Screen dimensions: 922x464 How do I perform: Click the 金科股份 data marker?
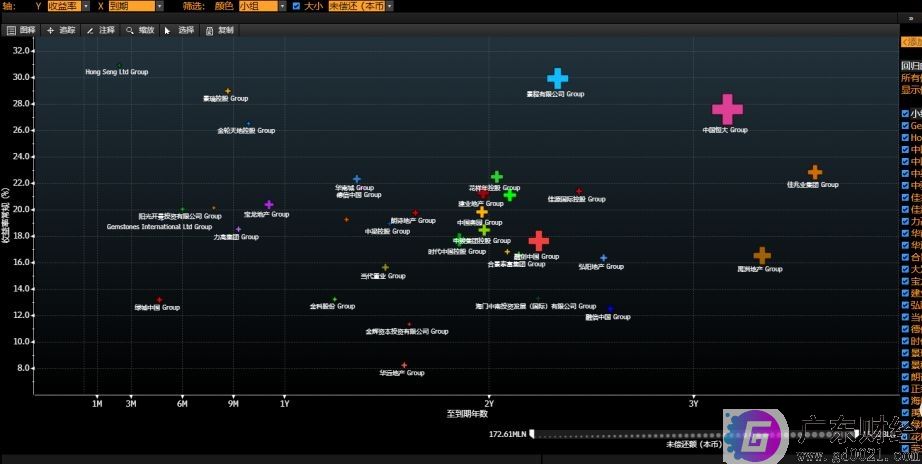coord(335,299)
